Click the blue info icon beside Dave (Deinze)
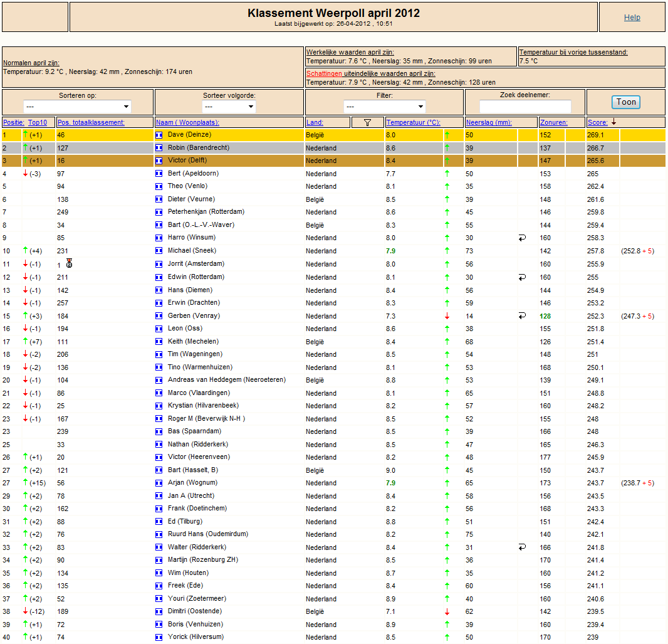The height and width of the screenshot is (644, 668). (x=159, y=135)
